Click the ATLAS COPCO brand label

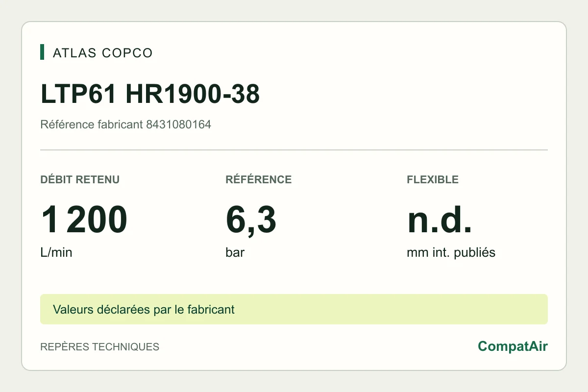point(102,52)
